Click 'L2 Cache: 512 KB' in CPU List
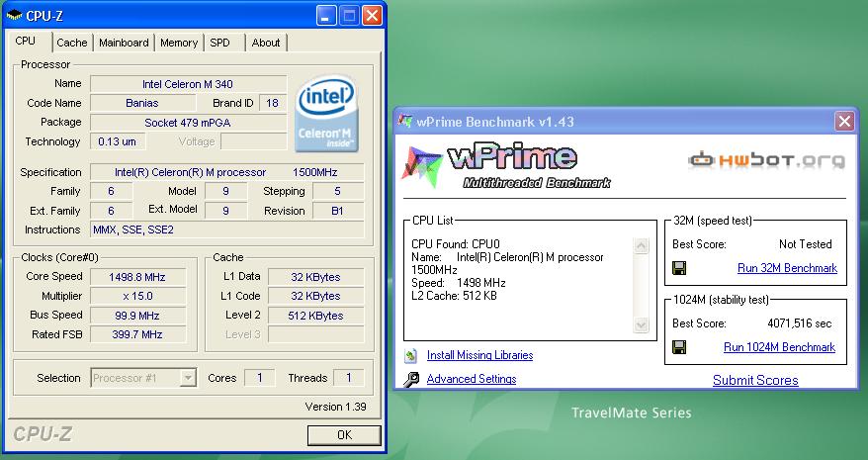This screenshot has height=460, width=868. click(454, 296)
